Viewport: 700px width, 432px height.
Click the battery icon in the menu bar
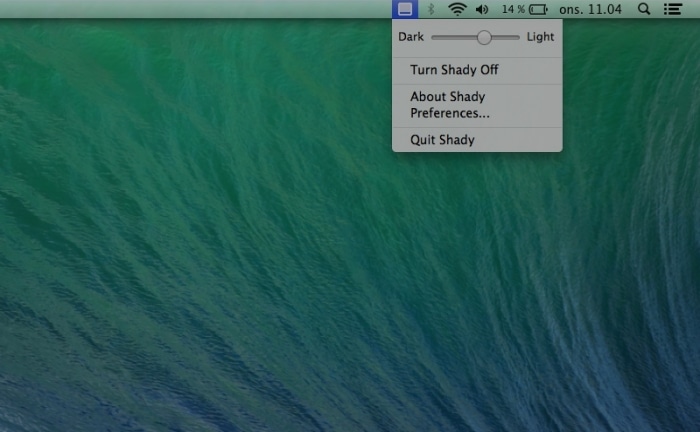tap(538, 9)
